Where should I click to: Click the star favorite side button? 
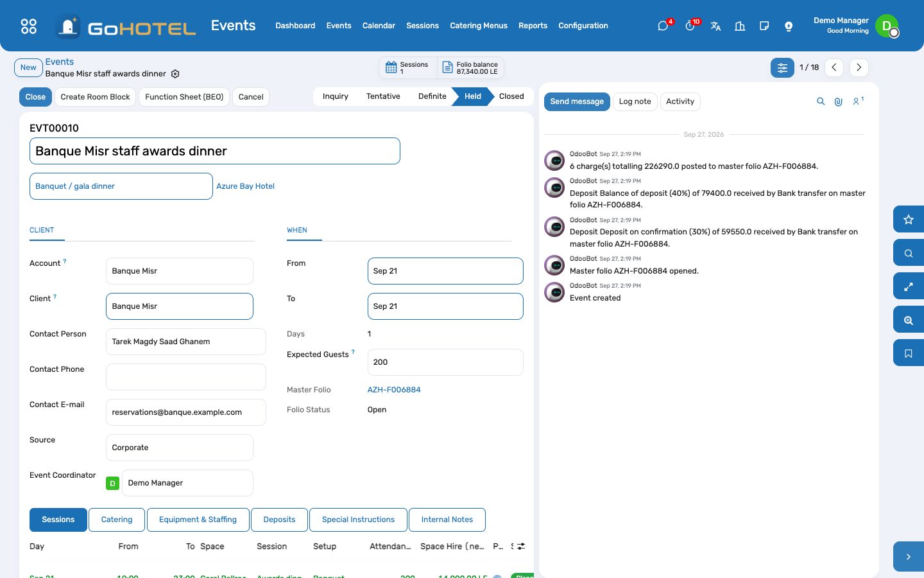(909, 220)
